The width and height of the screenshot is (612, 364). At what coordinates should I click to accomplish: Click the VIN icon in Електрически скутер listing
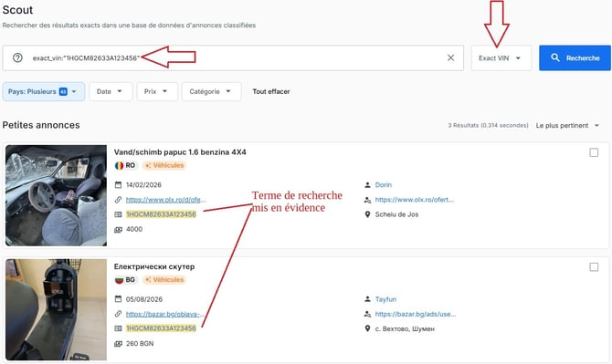[118, 328]
